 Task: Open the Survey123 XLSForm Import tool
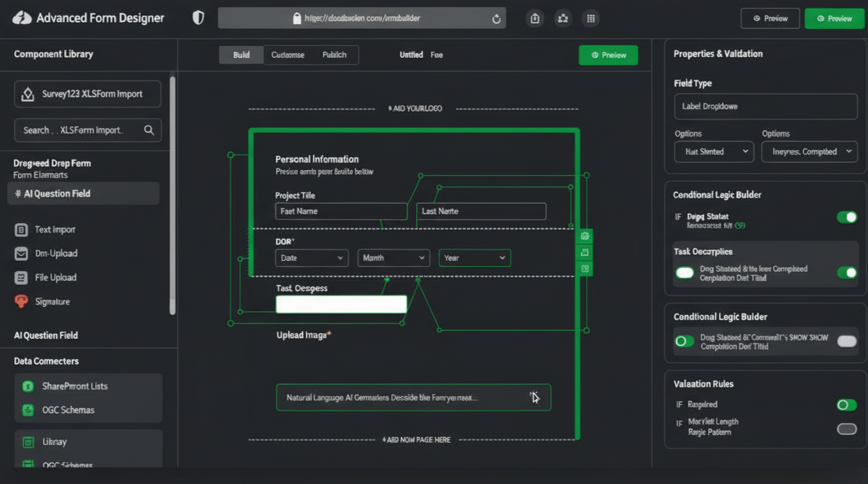[x=87, y=94]
